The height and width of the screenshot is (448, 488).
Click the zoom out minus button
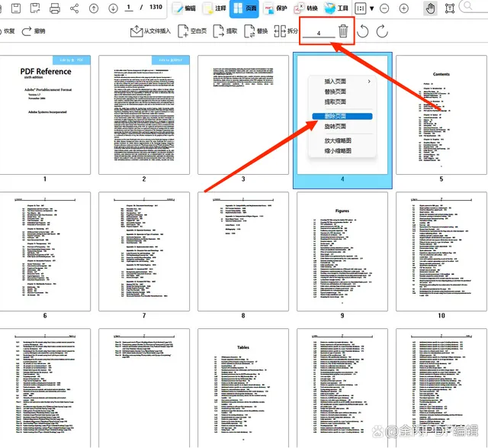[x=381, y=8]
